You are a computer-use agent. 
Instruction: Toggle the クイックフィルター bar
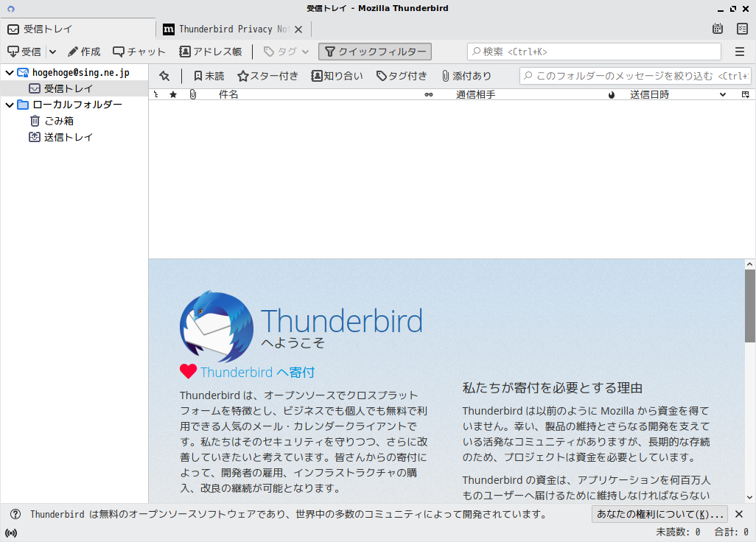(x=375, y=52)
